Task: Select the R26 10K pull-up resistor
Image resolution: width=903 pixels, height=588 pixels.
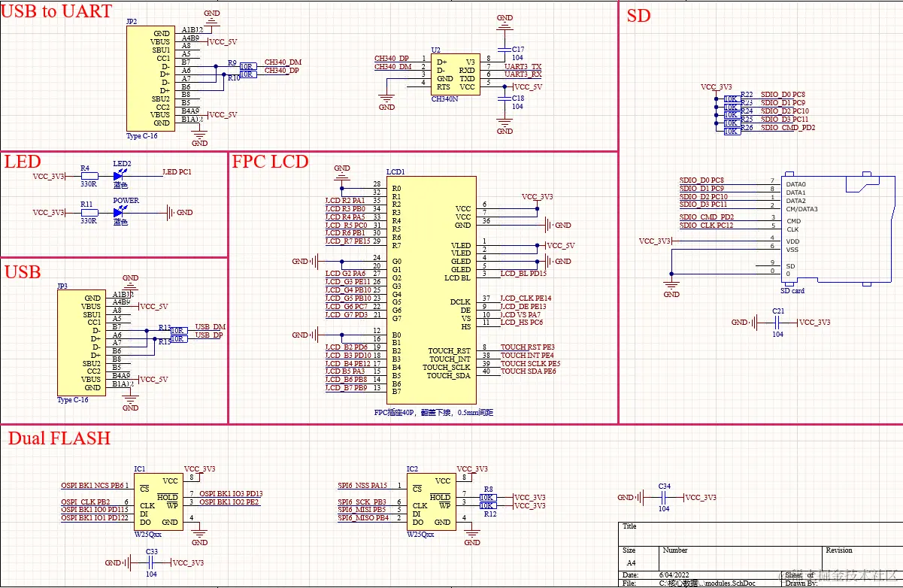Action: tap(732, 132)
